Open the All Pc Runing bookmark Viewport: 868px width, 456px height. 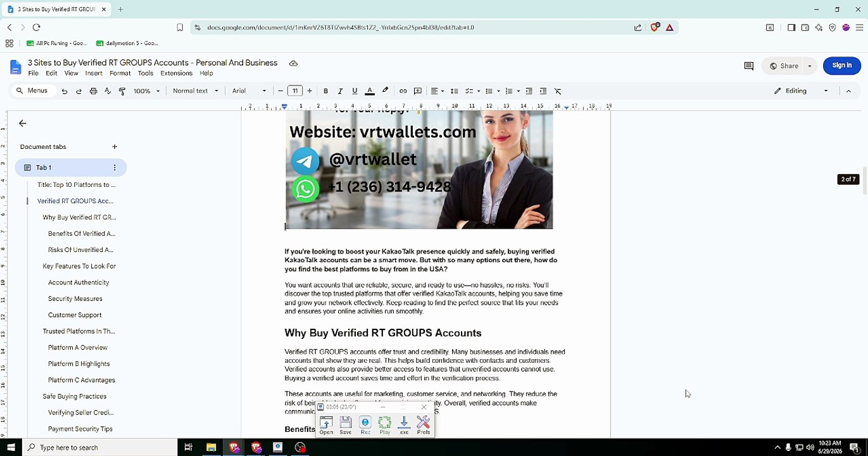click(x=57, y=43)
